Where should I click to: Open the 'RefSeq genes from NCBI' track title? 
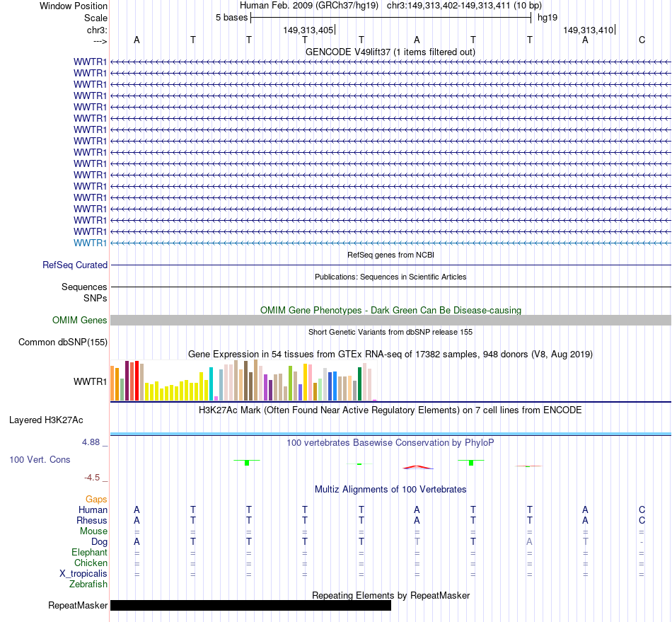(390, 255)
